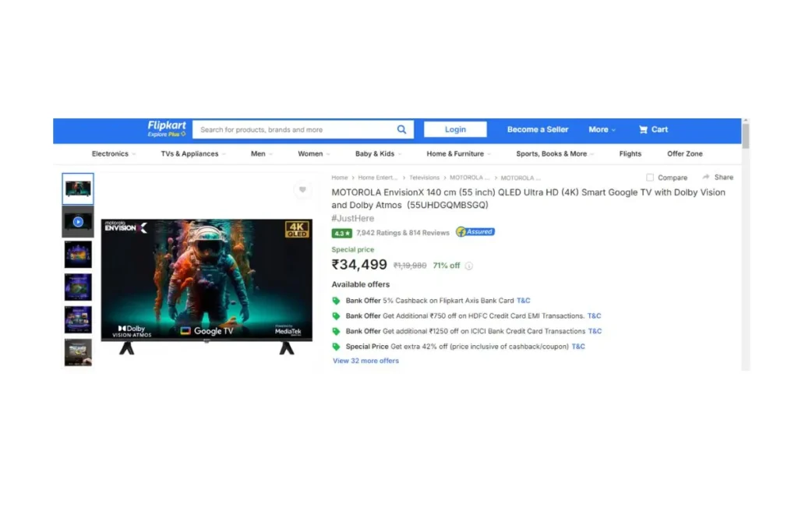Click the page vertical scrollbar thumb
798x532 pixels.
(746, 136)
